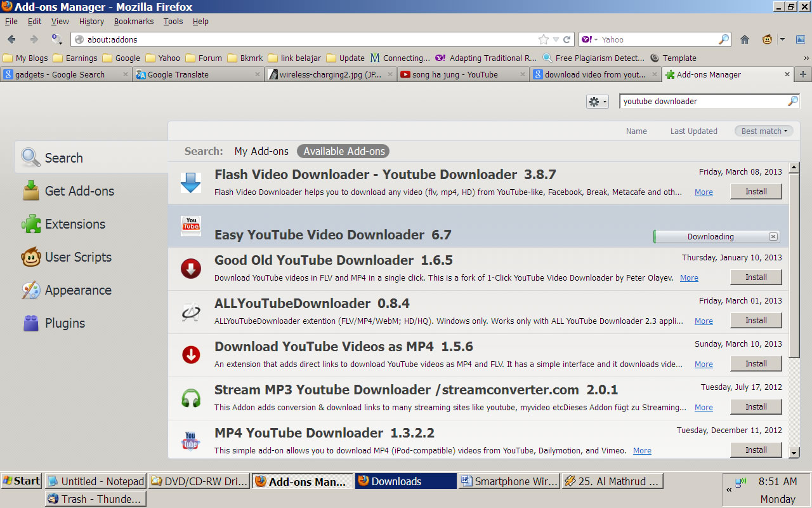Open the Best match sort dropdown
812x508 pixels.
(x=764, y=131)
